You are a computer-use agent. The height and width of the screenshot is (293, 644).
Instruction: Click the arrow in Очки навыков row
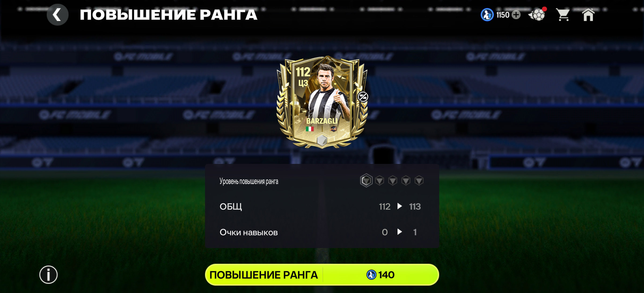(400, 232)
